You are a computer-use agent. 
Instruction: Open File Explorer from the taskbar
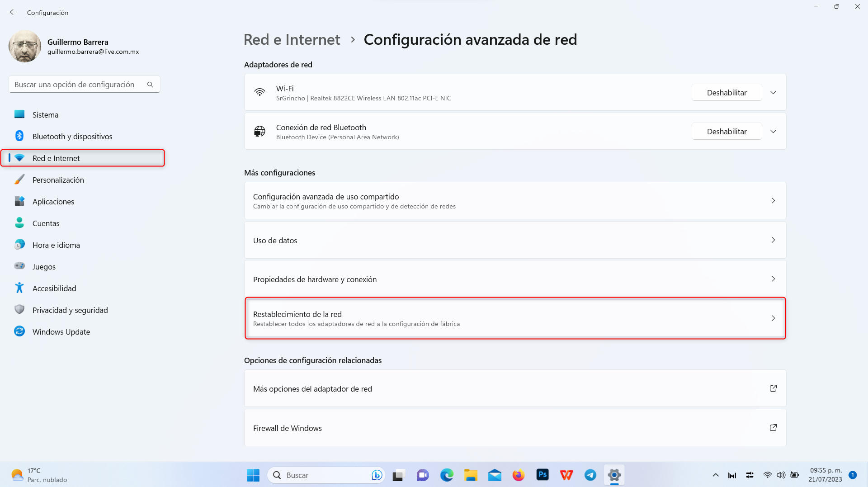[x=471, y=475]
